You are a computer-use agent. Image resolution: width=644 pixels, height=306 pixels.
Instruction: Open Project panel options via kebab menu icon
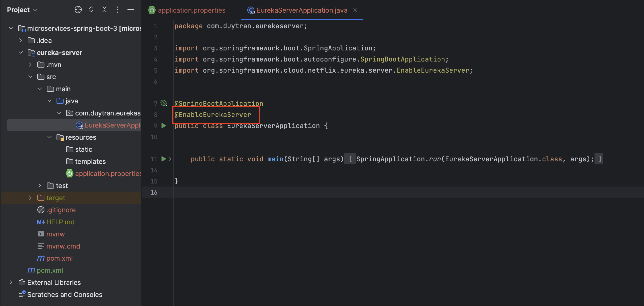[x=118, y=10]
